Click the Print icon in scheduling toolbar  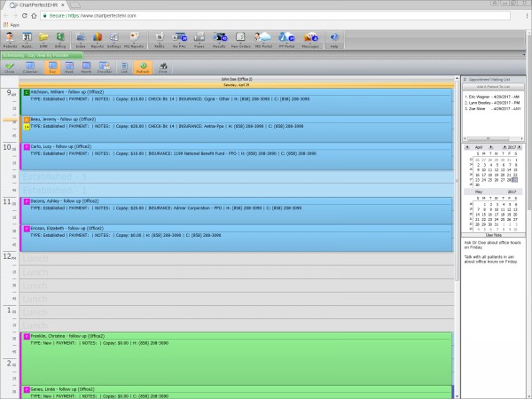point(162,66)
